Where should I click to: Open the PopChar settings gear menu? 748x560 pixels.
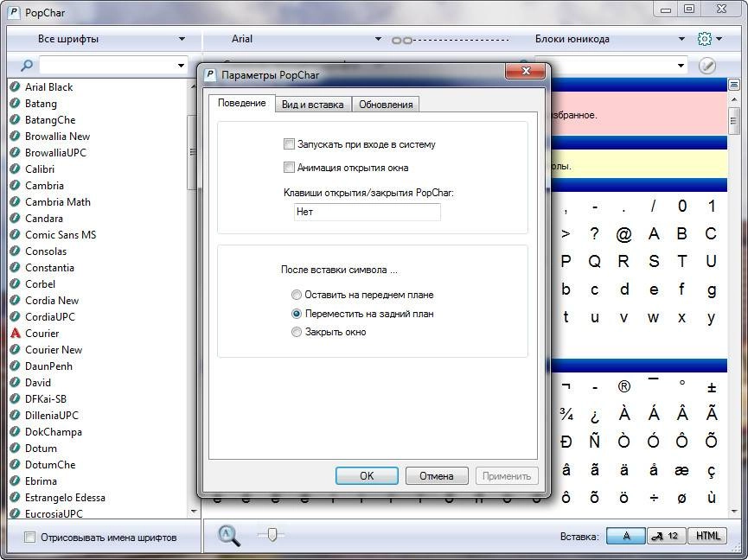704,39
